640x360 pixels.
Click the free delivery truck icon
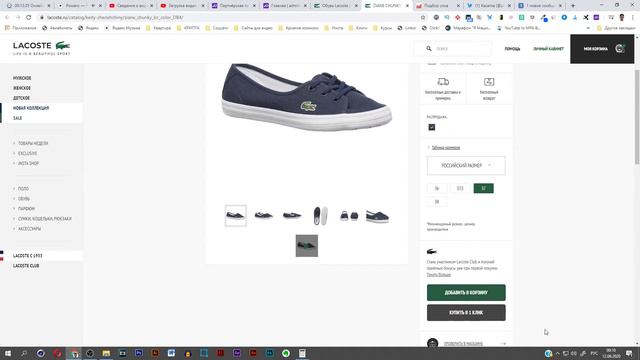pyautogui.click(x=443, y=82)
